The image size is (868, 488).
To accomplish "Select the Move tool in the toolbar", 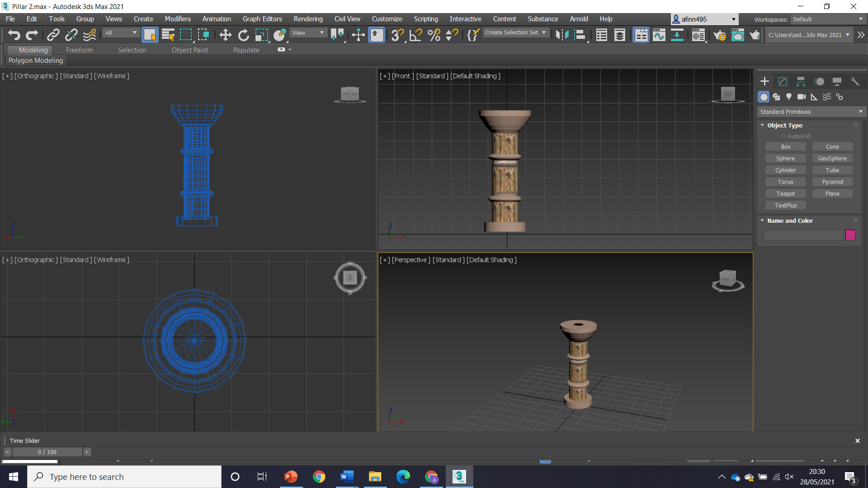I will 225,35.
